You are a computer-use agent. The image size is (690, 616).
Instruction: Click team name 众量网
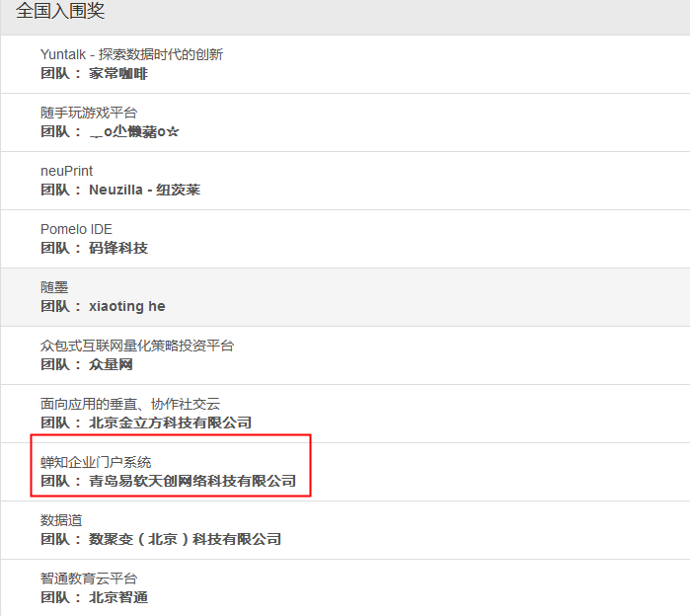point(111,364)
